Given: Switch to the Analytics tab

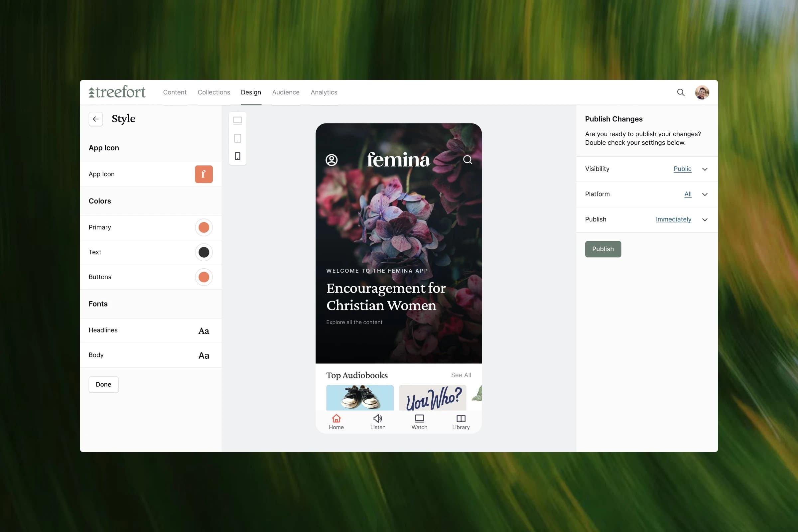Looking at the screenshot, I should point(324,92).
